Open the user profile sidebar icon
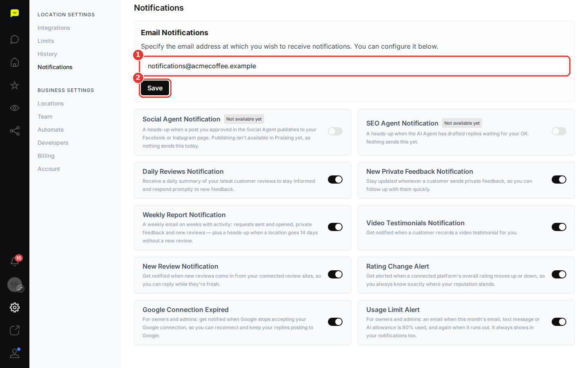The image size is (588, 368). pyautogui.click(x=15, y=353)
